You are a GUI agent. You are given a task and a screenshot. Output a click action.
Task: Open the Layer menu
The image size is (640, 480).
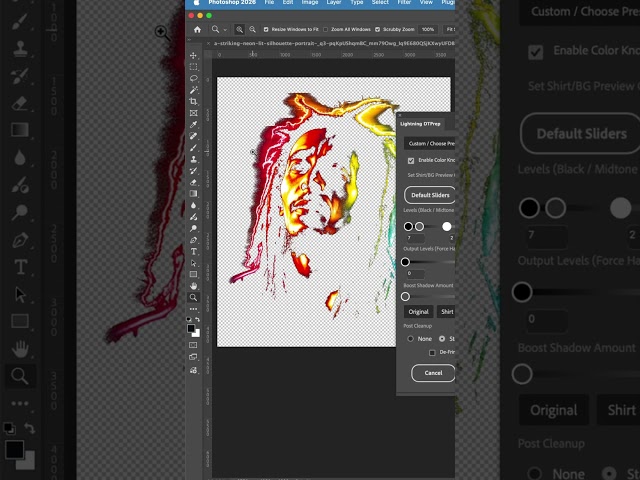click(x=334, y=2)
